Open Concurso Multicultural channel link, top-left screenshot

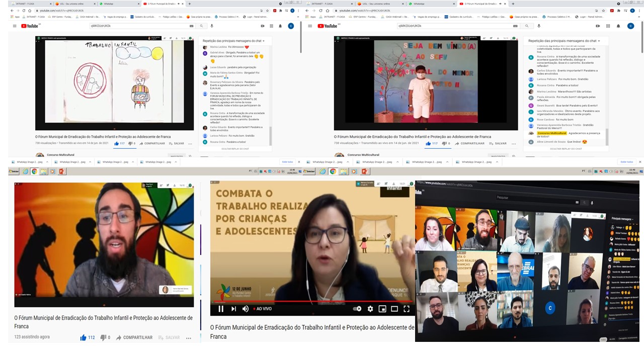[60, 155]
